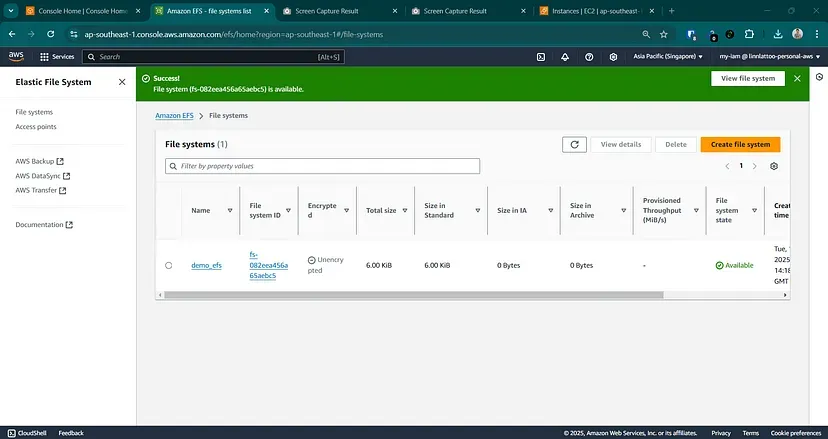
Task: Open the AWS logo home link
Action: (16, 57)
